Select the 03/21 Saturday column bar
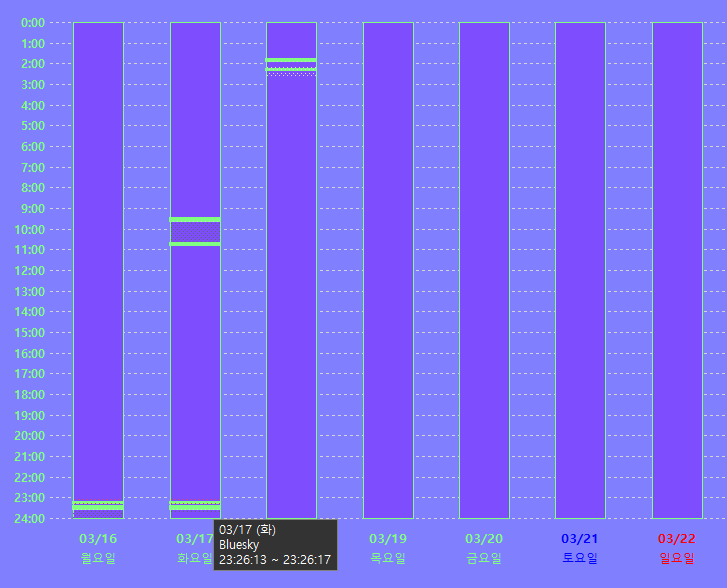Image resolution: width=727 pixels, height=588 pixels. (580, 270)
